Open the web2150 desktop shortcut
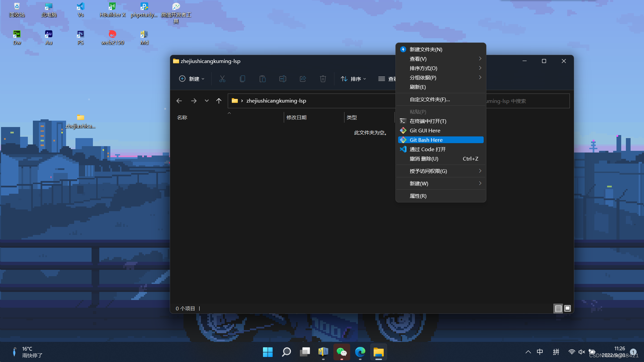The height and width of the screenshot is (362, 644). (x=112, y=38)
